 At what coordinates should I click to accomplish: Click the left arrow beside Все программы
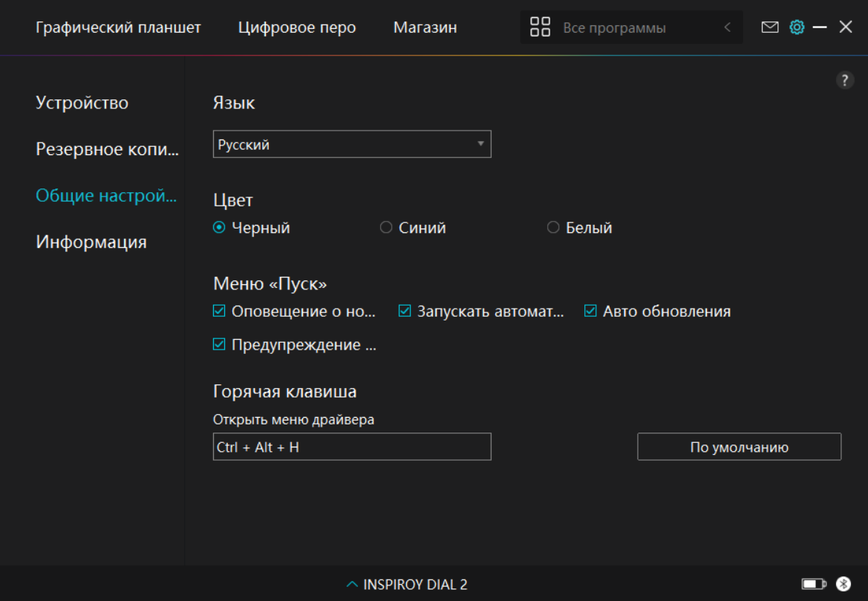click(x=727, y=27)
